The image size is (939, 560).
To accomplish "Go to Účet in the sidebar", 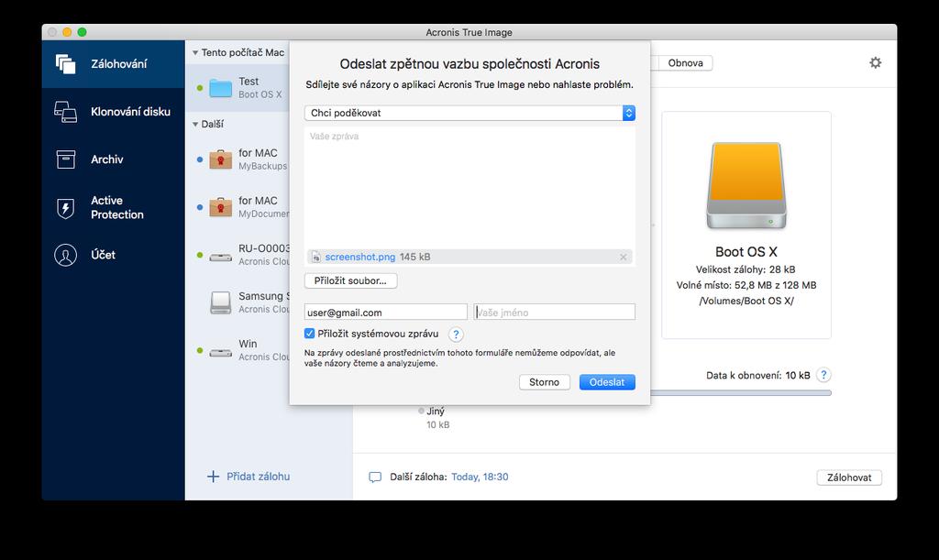I will 113,255.
